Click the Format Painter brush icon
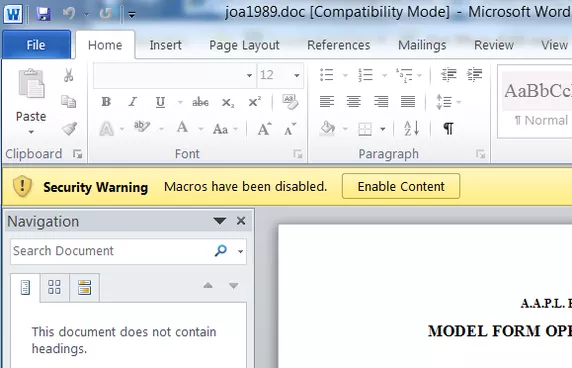572x368 pixels. coord(69,128)
